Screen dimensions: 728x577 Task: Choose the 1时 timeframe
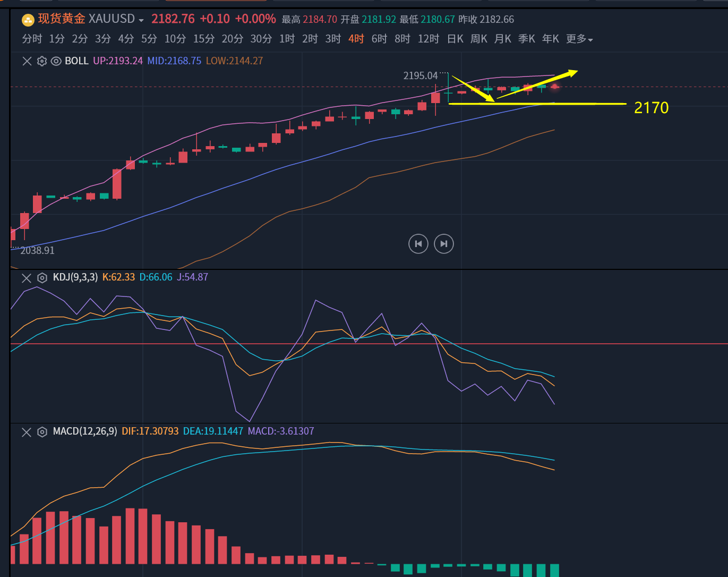[287, 39]
